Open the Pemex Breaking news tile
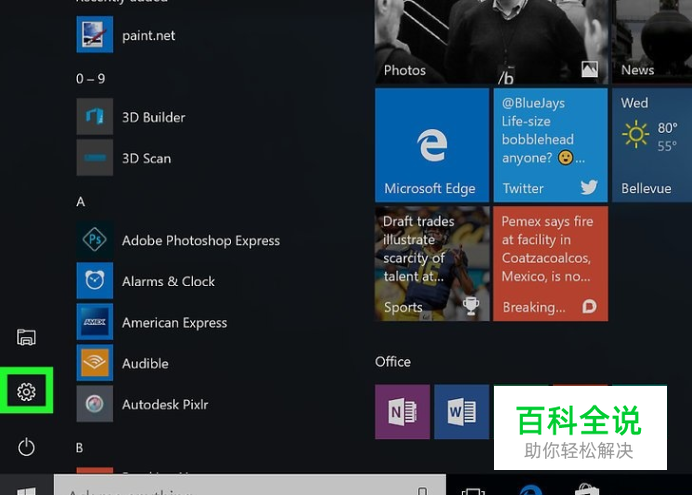 point(550,263)
